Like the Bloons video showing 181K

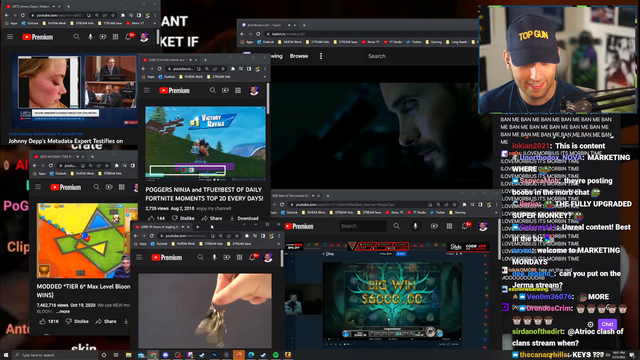tap(49, 322)
